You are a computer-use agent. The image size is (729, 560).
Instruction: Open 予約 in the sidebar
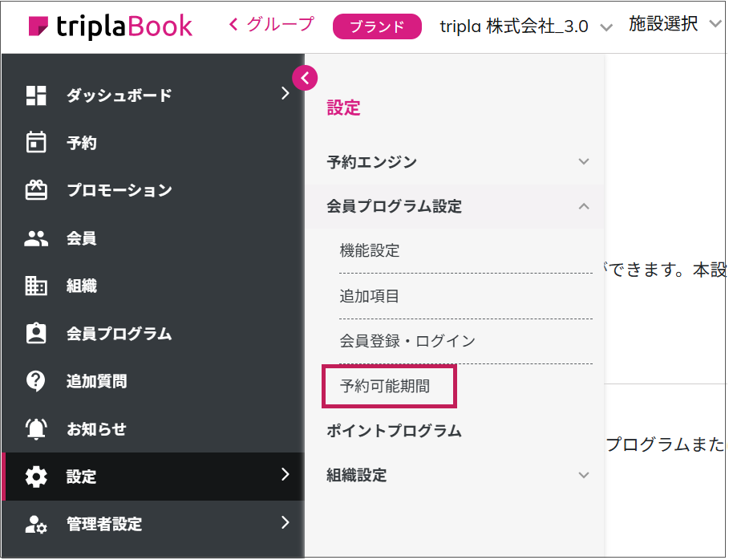pos(153,142)
